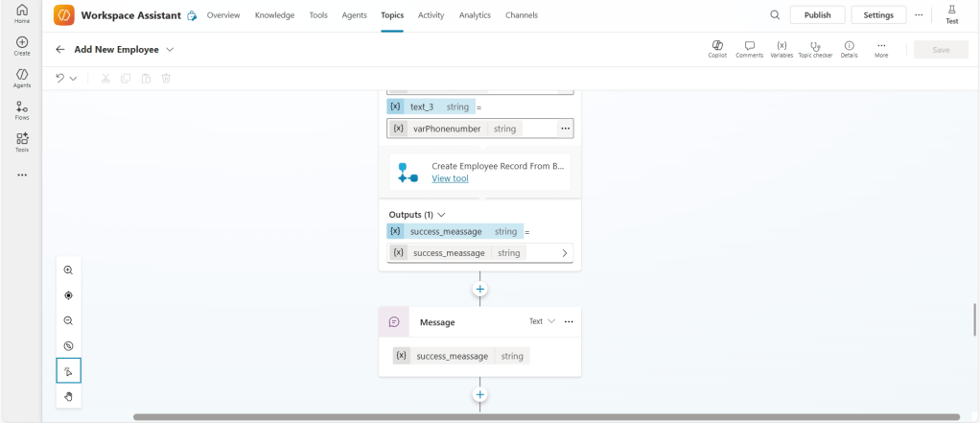Open the View tool link
This screenshot has width=980, height=423.
coord(450,178)
